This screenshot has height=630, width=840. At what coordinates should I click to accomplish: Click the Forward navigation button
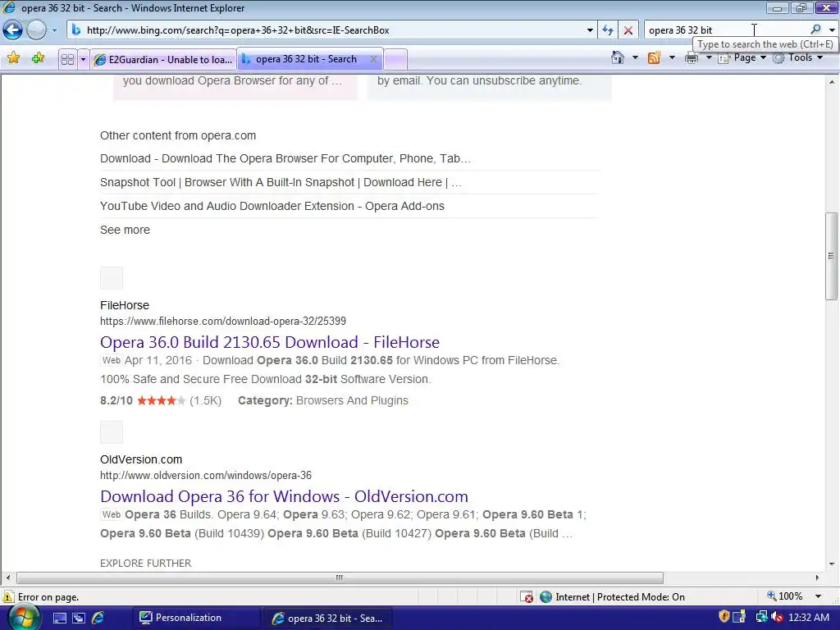tap(36, 30)
